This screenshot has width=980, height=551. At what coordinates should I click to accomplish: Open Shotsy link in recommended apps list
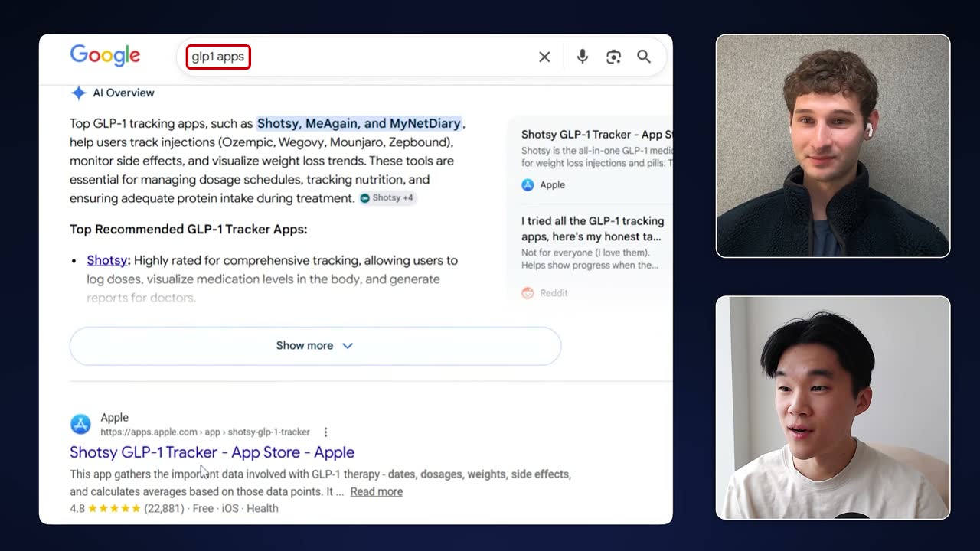(106, 260)
